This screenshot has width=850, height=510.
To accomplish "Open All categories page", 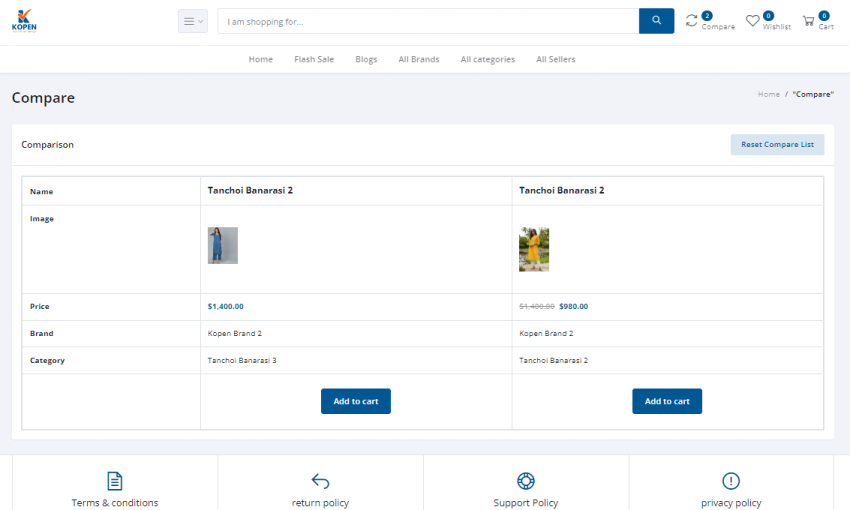I will 488,59.
